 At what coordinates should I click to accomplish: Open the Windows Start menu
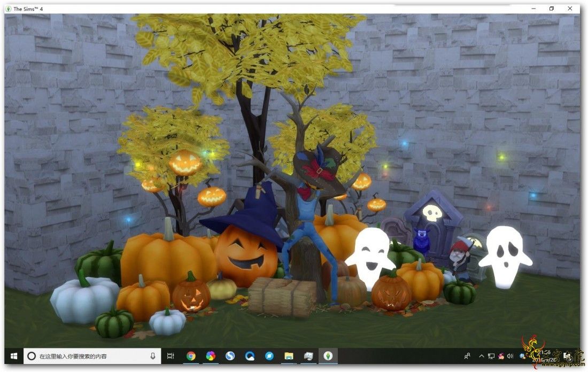click(x=14, y=356)
